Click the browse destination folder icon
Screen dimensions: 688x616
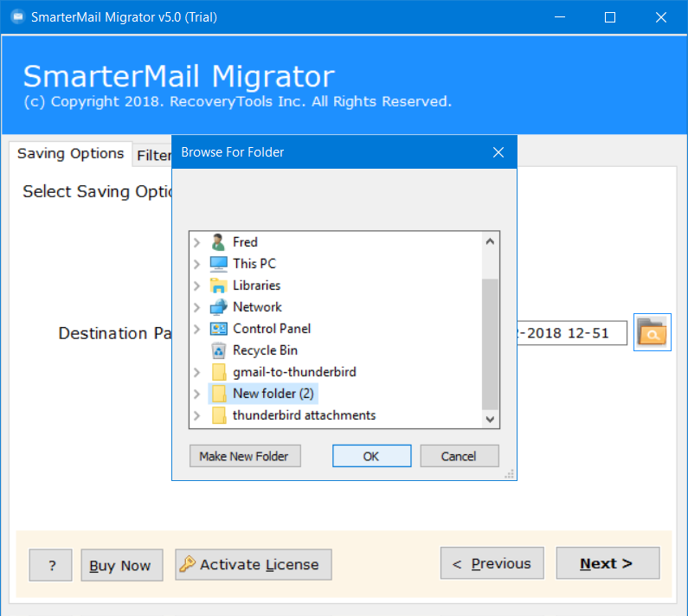652,332
